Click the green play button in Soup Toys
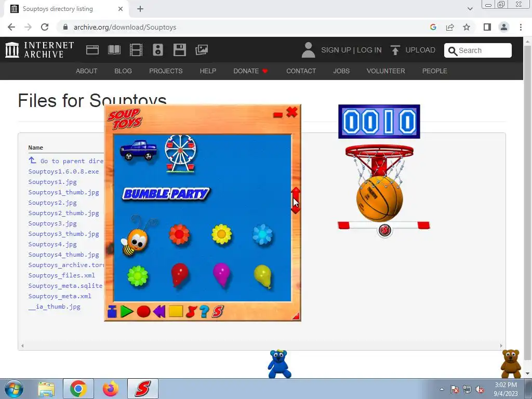The image size is (532, 399). coord(127,312)
